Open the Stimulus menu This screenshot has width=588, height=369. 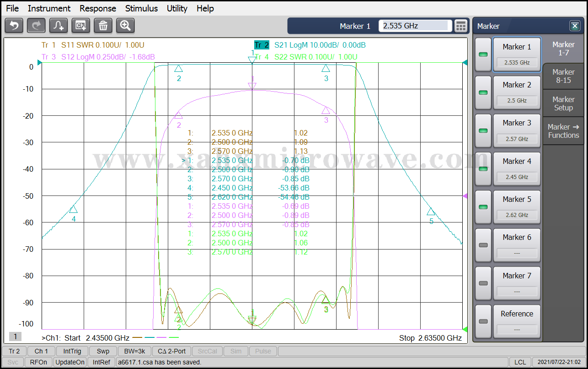[141, 8]
